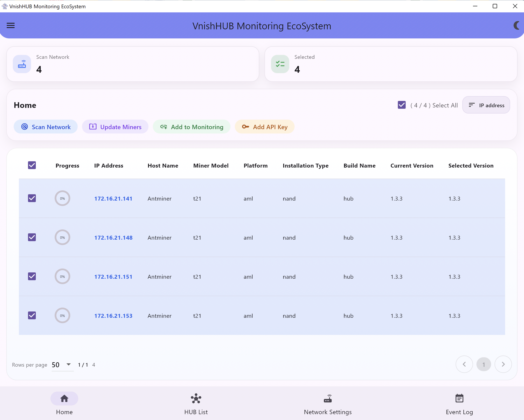The height and width of the screenshot is (420, 524).
Task: Click the Scan Network count card
Action: pos(133,64)
